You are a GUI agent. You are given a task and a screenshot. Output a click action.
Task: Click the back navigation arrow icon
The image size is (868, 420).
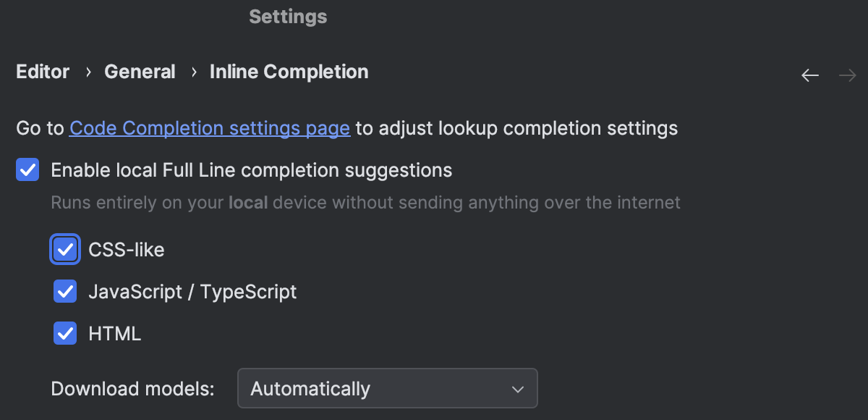[810, 75]
